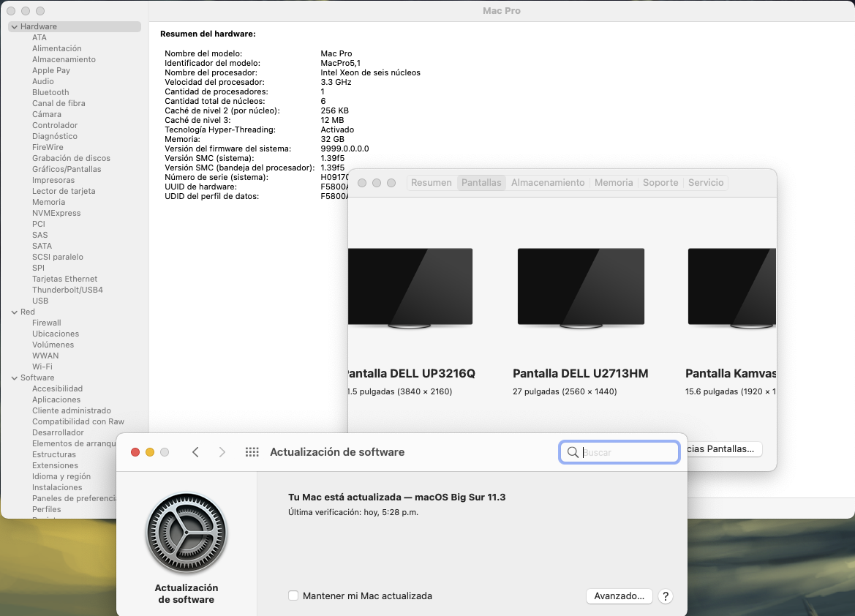This screenshot has width=855, height=616.
Task: Select Tarjetas Ethernet in the sidebar
Action: pyautogui.click(x=65, y=279)
